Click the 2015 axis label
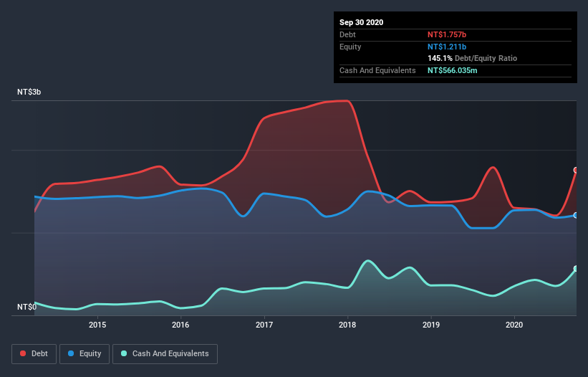588x377 pixels. click(97, 325)
